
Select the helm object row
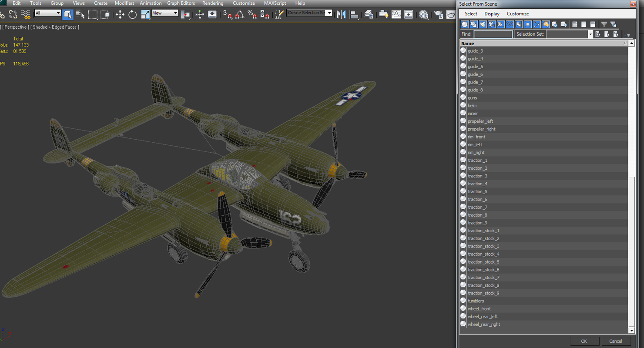point(544,105)
